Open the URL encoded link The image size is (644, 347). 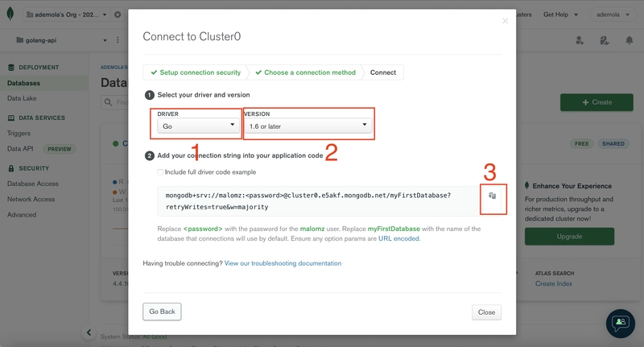point(398,238)
